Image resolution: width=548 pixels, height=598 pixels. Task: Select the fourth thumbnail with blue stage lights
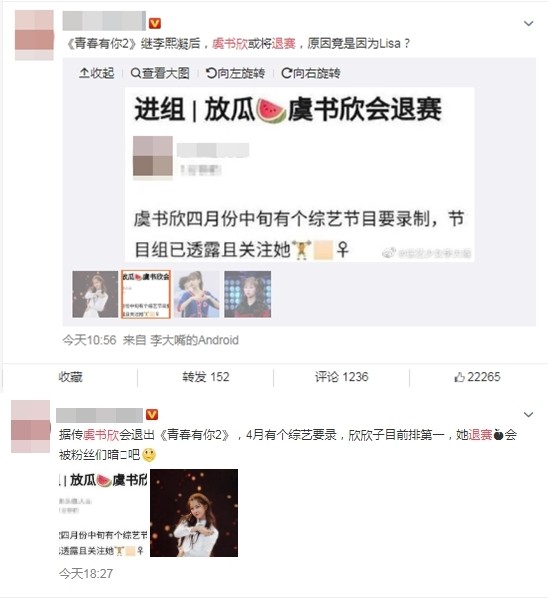(247, 294)
